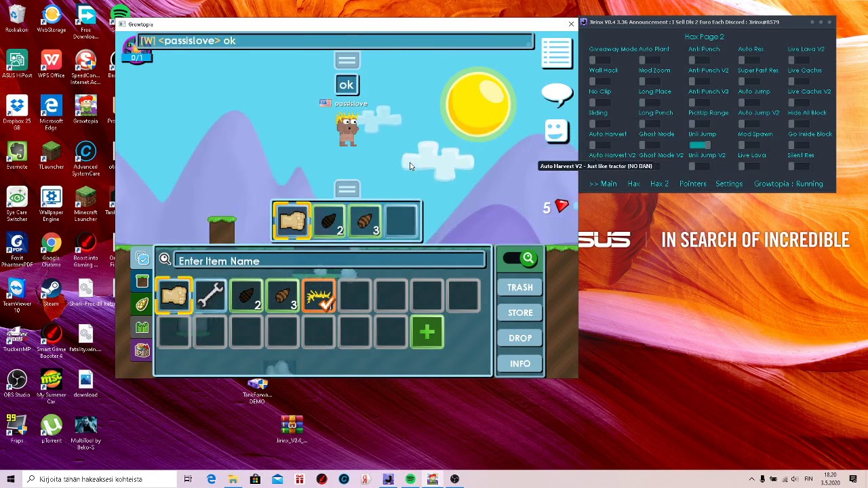868x488 pixels.
Task: Open the Pointers tab
Action: click(x=692, y=184)
